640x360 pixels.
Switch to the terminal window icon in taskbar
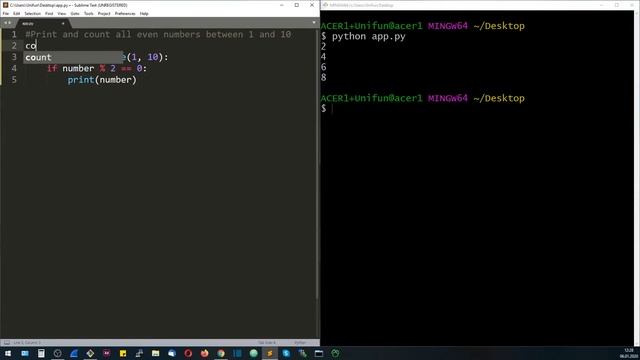tap(319, 353)
